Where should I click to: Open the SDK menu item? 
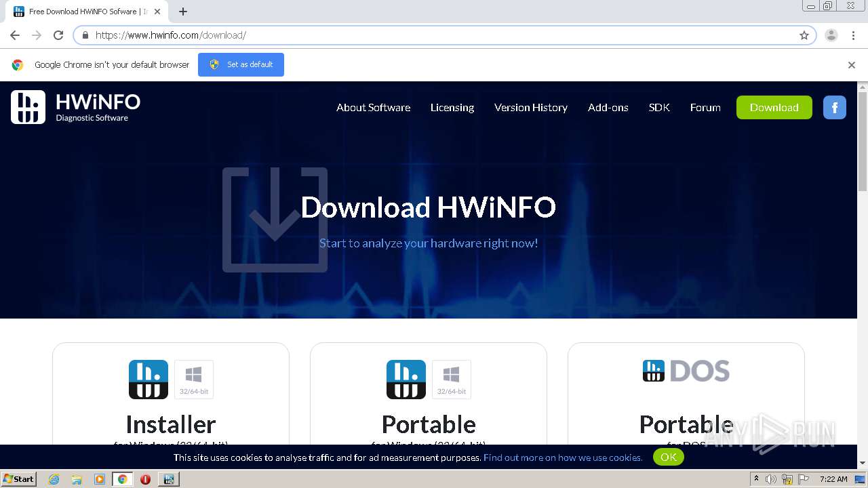tap(659, 107)
